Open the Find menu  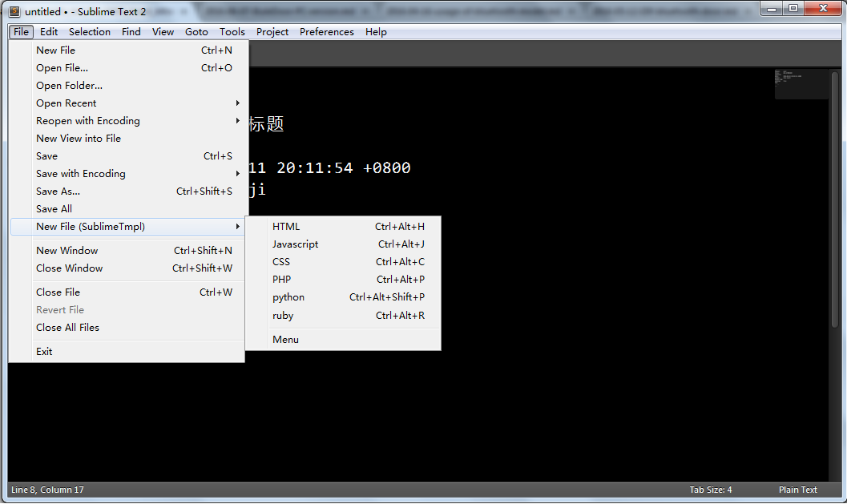[x=131, y=32]
